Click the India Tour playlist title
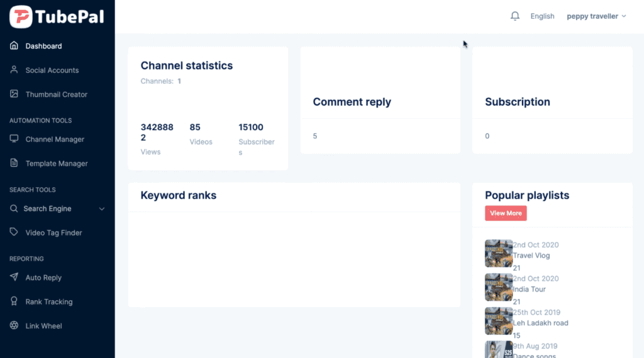Screen dimensions: 644x358 (x=529, y=289)
